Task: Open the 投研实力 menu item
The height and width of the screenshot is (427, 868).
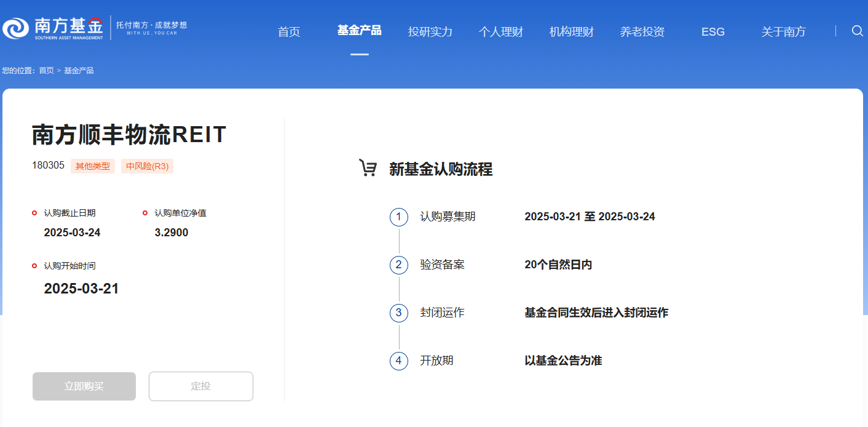Action: coord(430,32)
